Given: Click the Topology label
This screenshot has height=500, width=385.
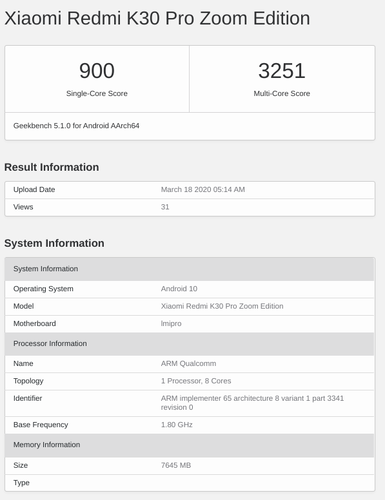Looking at the screenshot, I should click(x=28, y=381).
